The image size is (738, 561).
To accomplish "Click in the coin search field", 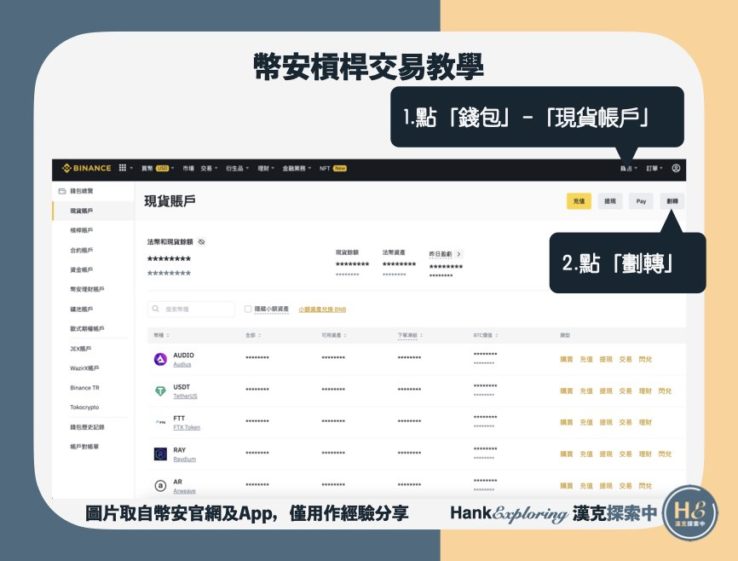I will [x=191, y=309].
